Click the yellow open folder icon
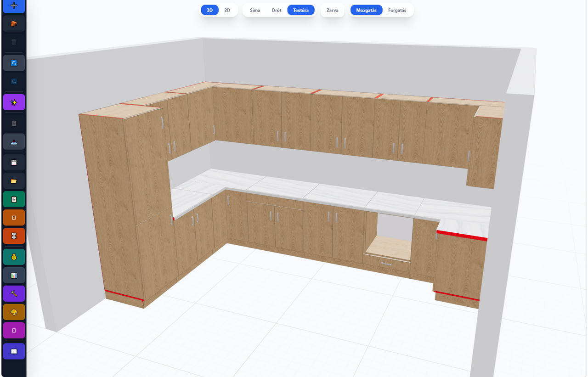 click(14, 181)
